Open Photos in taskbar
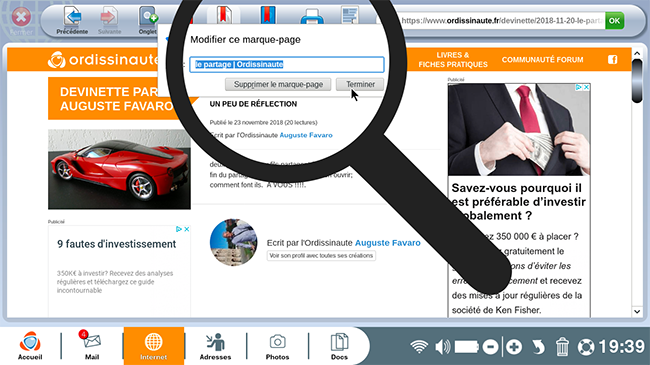Image resolution: width=650 pixels, height=365 pixels. [277, 346]
